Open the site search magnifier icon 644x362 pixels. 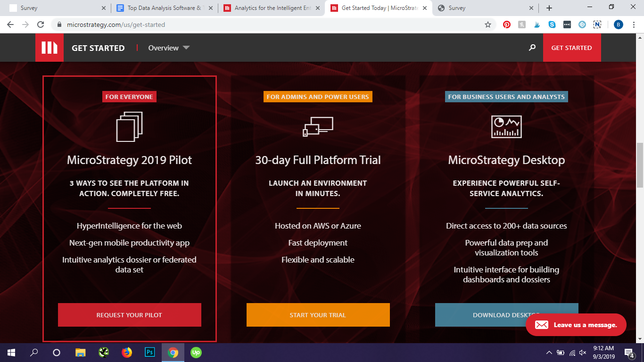(x=532, y=48)
